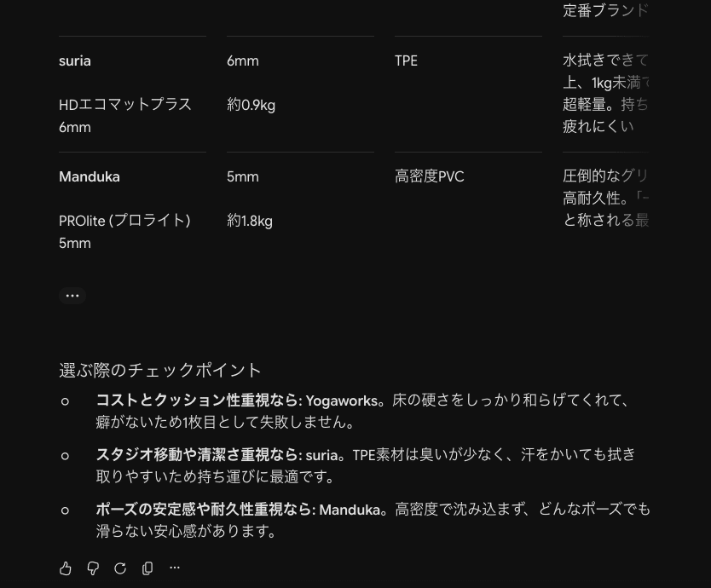
Task: Select the '水拭きできて' description in suria row
Action: 605,61
